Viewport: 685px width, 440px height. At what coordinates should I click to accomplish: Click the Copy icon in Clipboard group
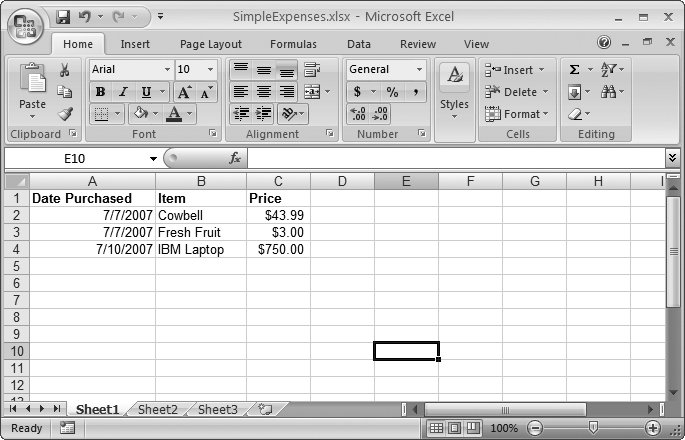tap(65, 91)
